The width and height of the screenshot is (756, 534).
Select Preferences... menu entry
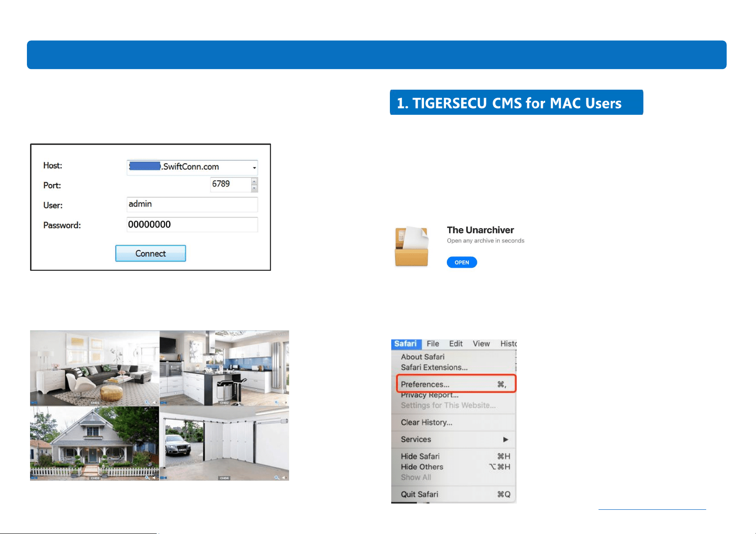tap(456, 384)
